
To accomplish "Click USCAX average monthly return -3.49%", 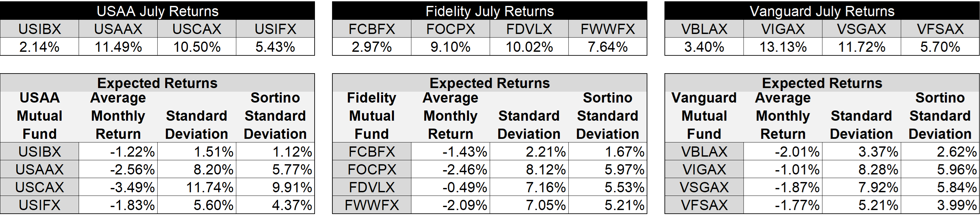I will pyautogui.click(x=118, y=187).
